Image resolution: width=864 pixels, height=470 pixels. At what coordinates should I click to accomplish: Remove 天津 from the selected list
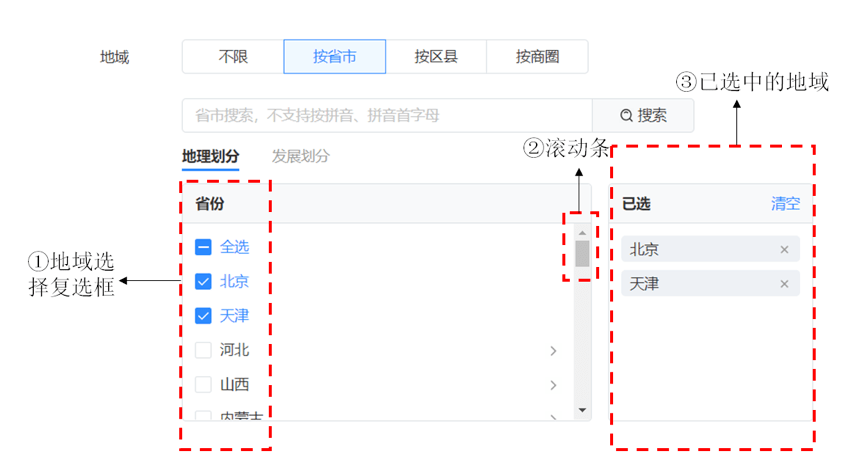click(x=784, y=284)
